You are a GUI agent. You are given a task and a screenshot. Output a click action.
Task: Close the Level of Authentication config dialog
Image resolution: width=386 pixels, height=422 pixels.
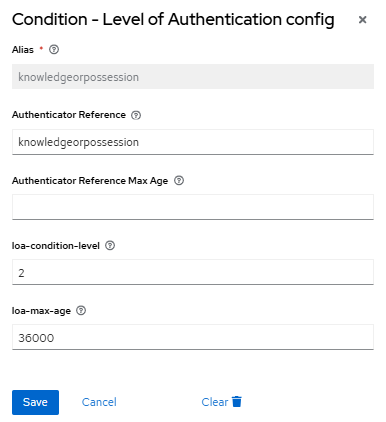(x=362, y=20)
